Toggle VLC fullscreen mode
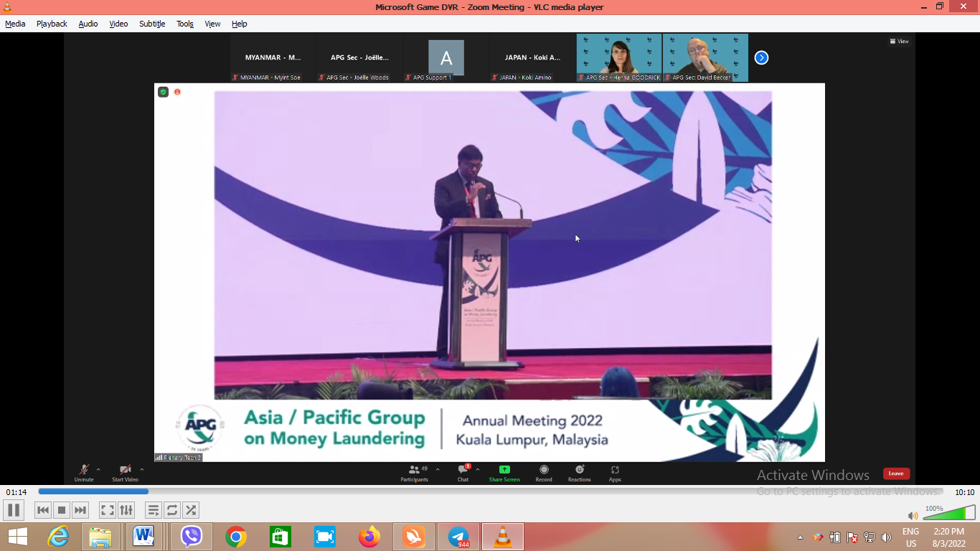 tap(108, 510)
